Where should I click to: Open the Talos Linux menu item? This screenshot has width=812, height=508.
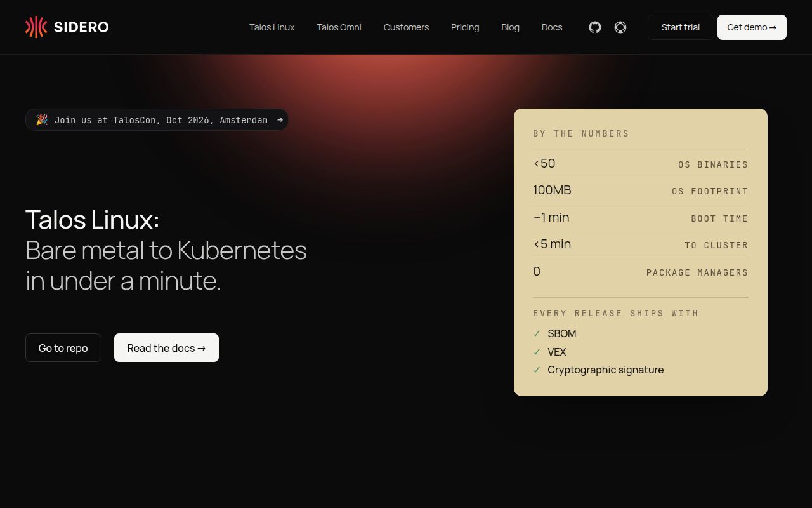pos(272,27)
